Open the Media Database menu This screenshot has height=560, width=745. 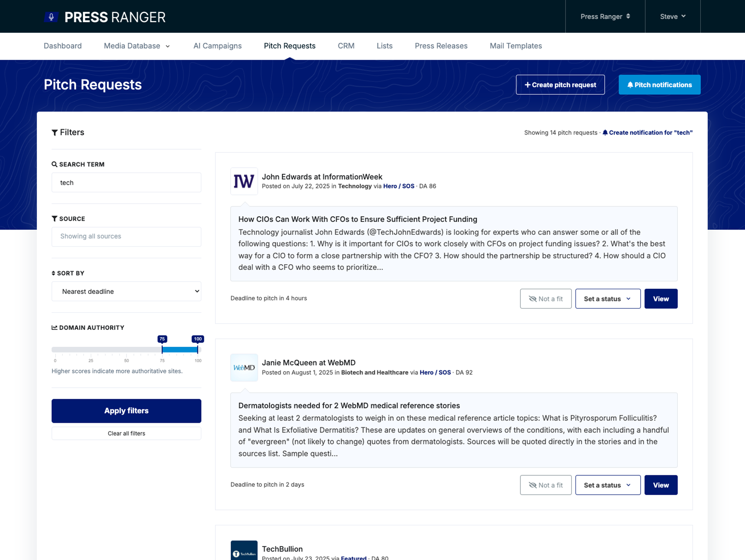tap(137, 46)
